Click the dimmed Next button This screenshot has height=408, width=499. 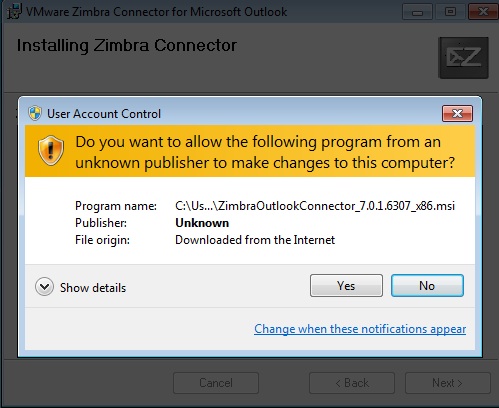click(448, 383)
